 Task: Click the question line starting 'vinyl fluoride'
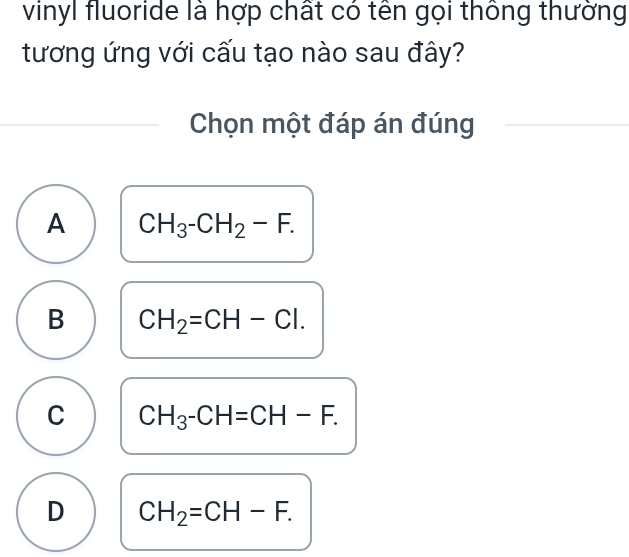314,15
